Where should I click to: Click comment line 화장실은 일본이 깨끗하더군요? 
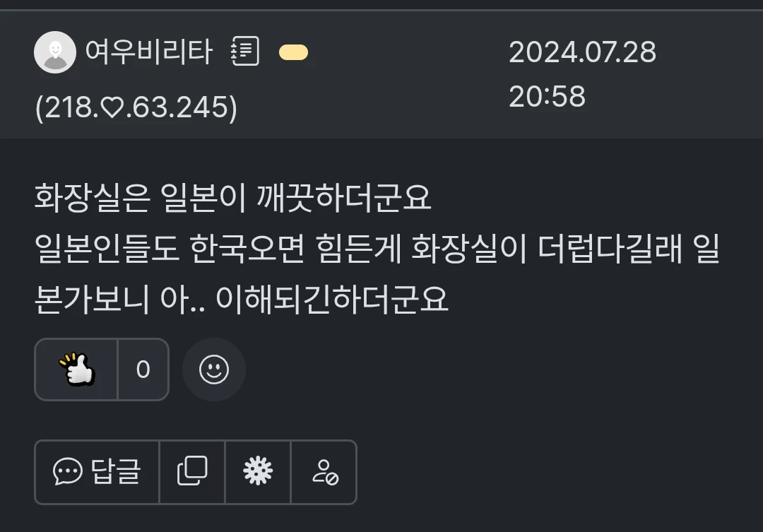232,198
